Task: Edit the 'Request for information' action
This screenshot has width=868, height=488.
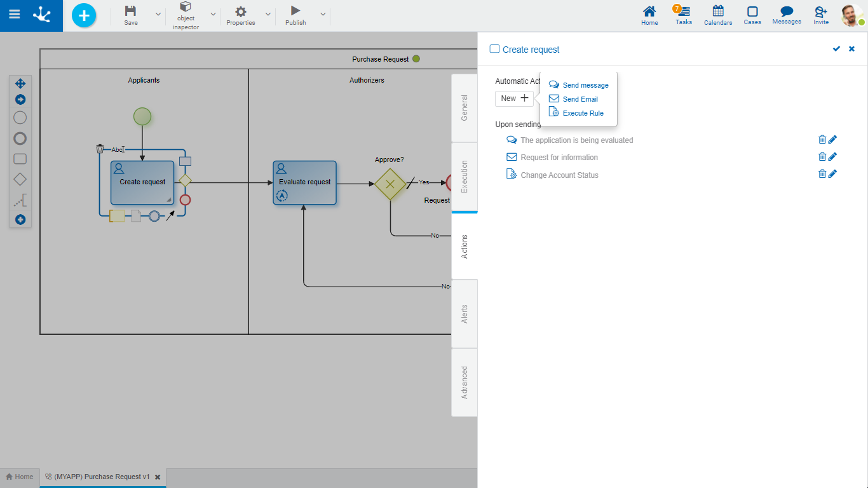Action: 832,157
